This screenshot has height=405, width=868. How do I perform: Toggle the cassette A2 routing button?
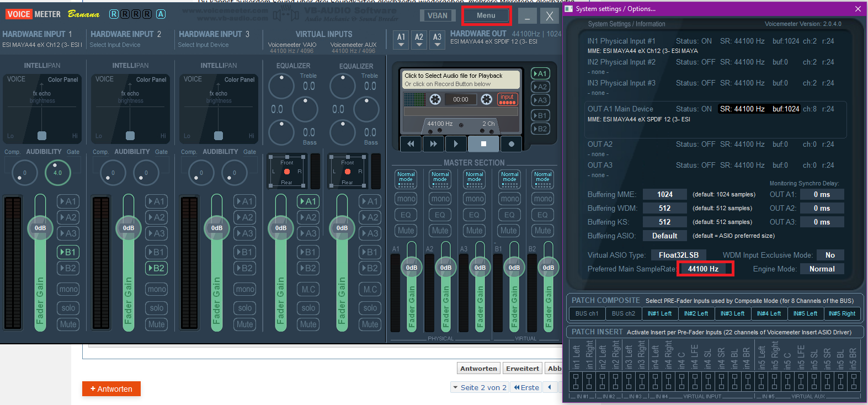tap(540, 87)
